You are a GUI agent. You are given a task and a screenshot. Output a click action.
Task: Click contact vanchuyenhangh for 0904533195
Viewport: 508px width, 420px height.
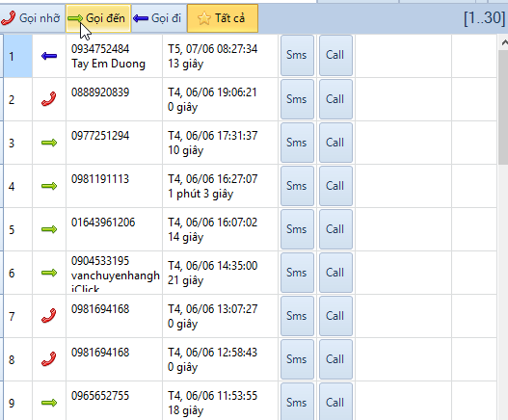pyautogui.click(x=116, y=276)
